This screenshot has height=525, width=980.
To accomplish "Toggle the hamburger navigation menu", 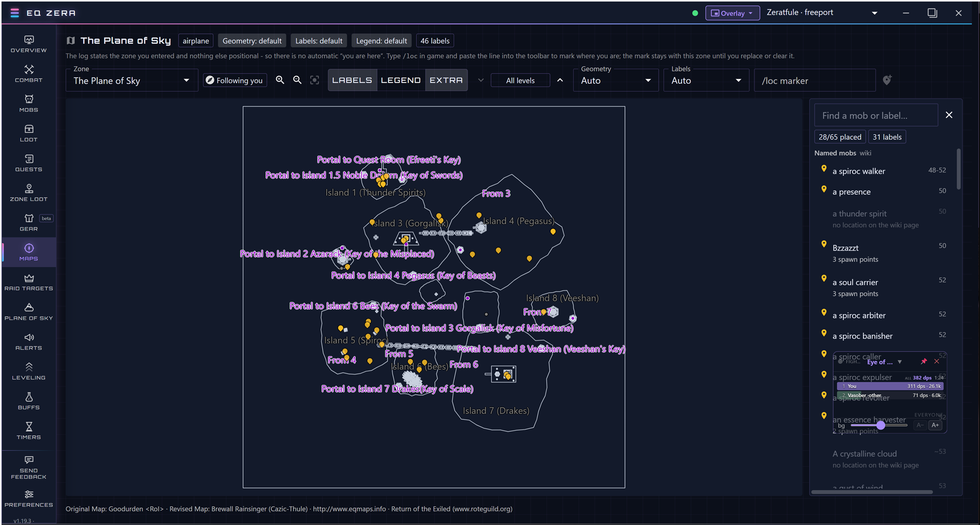I will [x=15, y=13].
